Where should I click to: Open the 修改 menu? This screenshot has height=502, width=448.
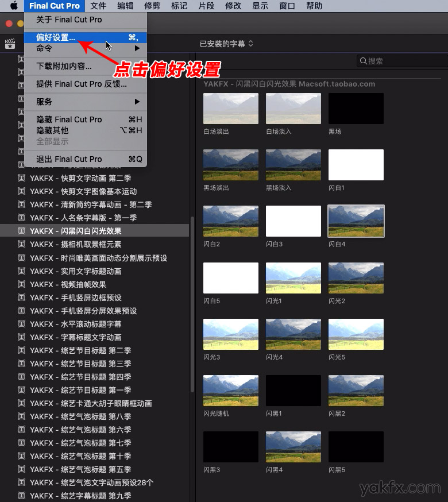point(233,6)
